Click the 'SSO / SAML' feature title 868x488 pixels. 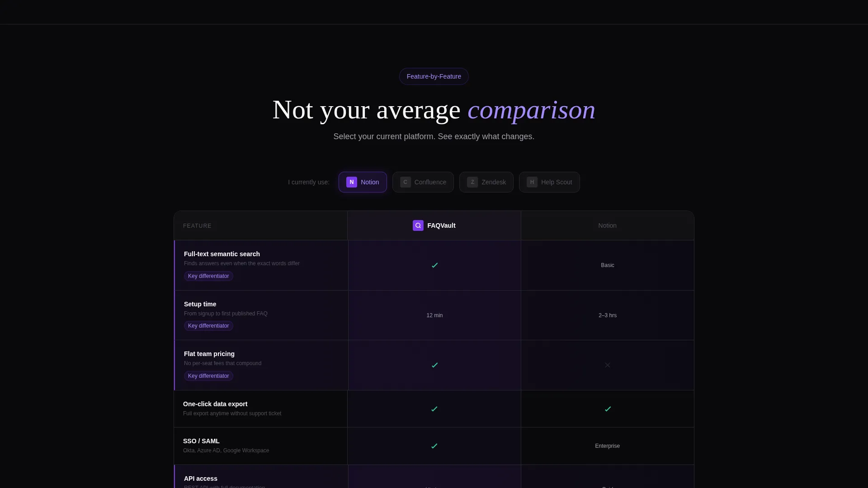[201, 441]
